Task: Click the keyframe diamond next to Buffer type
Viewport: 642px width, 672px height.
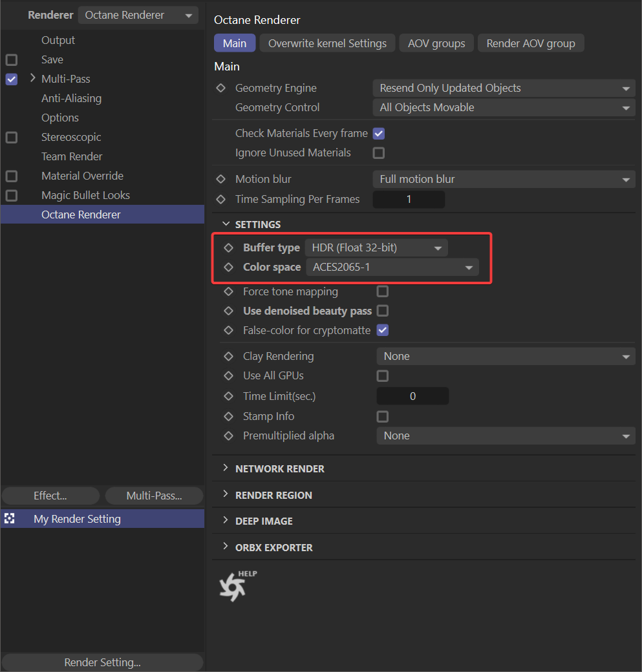Action: click(x=228, y=247)
